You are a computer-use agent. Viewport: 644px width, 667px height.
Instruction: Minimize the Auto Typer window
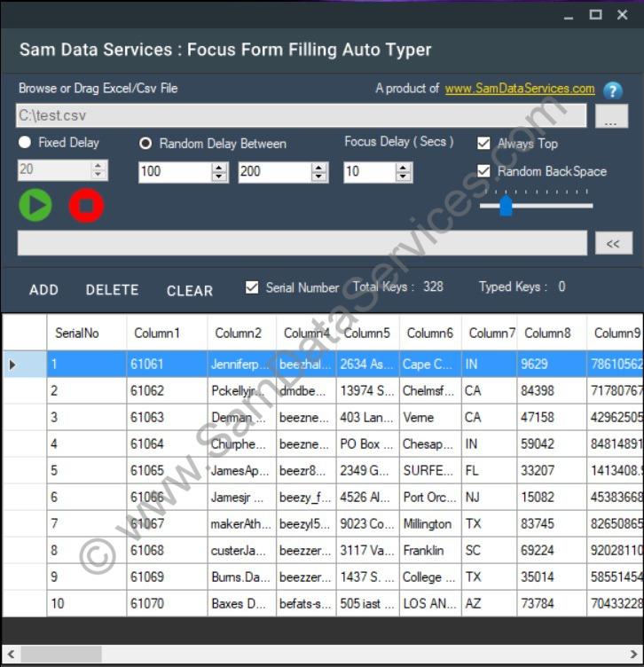(x=569, y=15)
